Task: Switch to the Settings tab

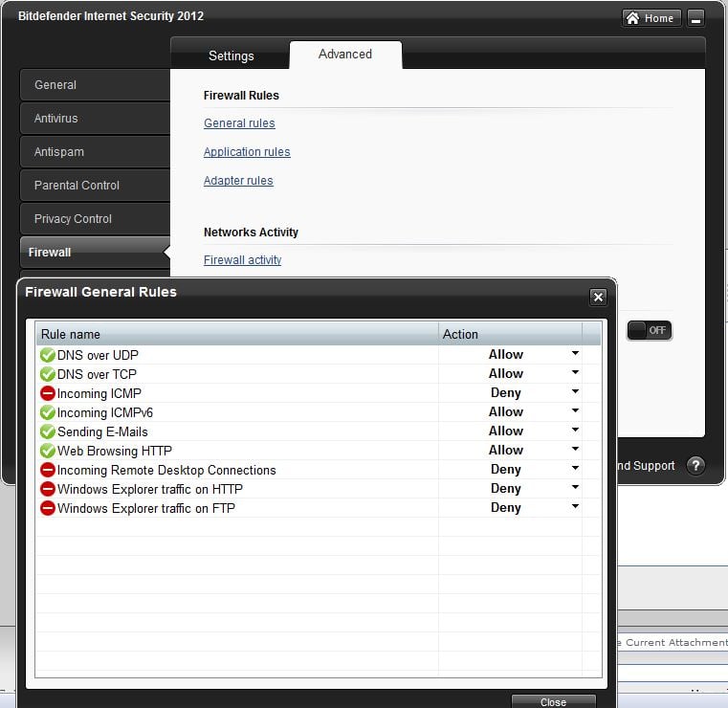Action: pos(231,55)
